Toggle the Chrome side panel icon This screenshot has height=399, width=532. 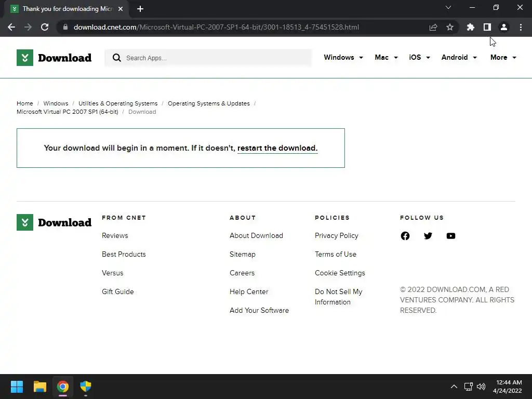pyautogui.click(x=487, y=27)
